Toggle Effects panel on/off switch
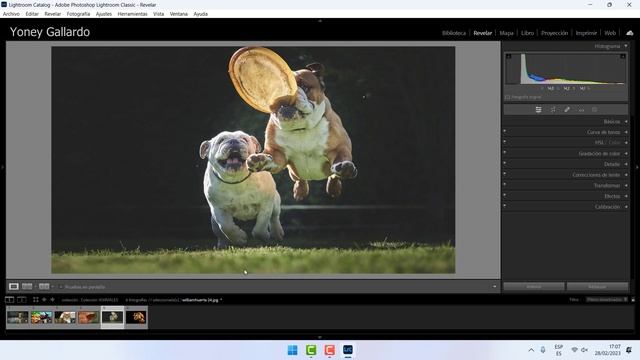Screen dimensions: 640x360 click(x=505, y=195)
